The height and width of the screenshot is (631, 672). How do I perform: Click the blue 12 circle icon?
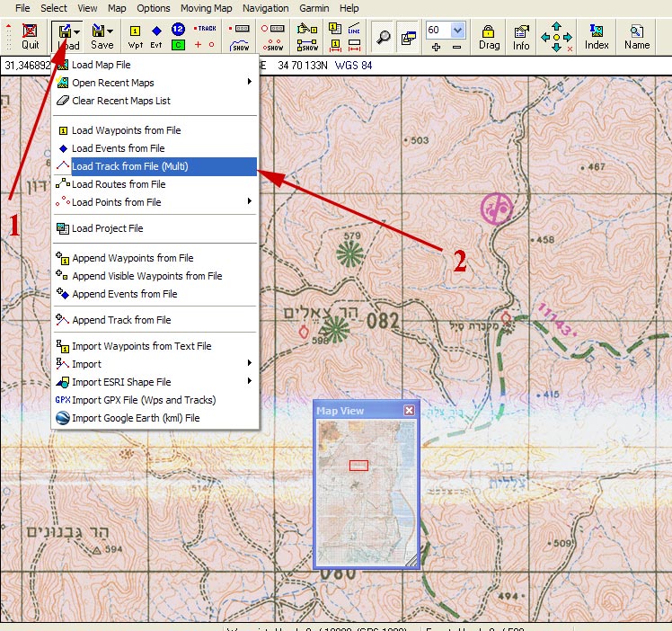(178, 29)
